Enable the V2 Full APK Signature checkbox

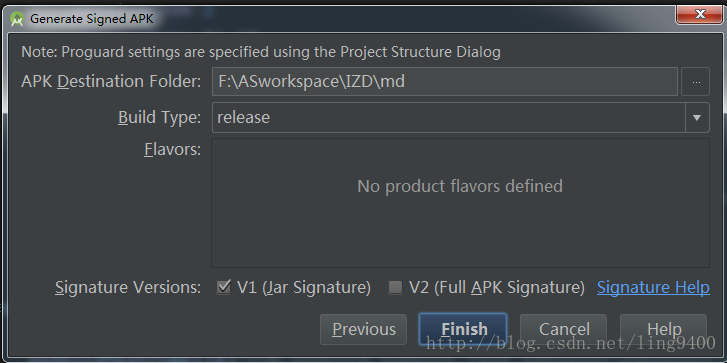tap(395, 287)
